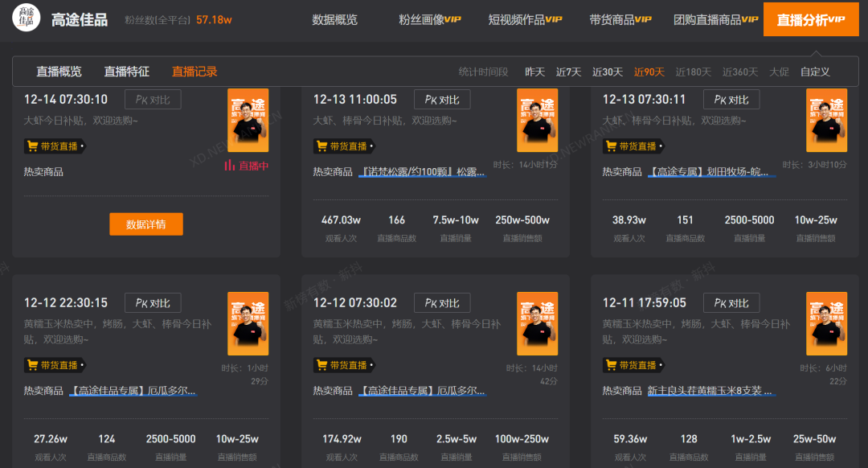This screenshot has height=468, width=868.
Task: Open the 数据概览 tab
Action: [x=335, y=20]
